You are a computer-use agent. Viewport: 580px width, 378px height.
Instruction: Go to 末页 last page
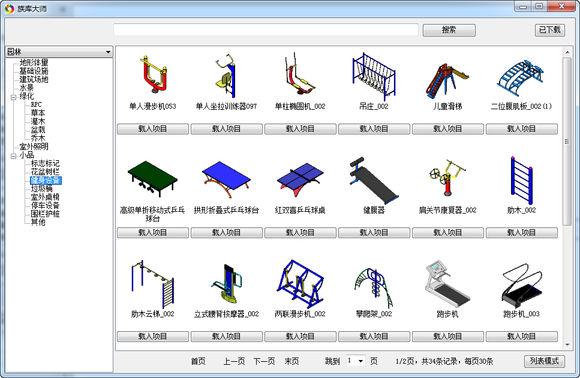point(292,361)
